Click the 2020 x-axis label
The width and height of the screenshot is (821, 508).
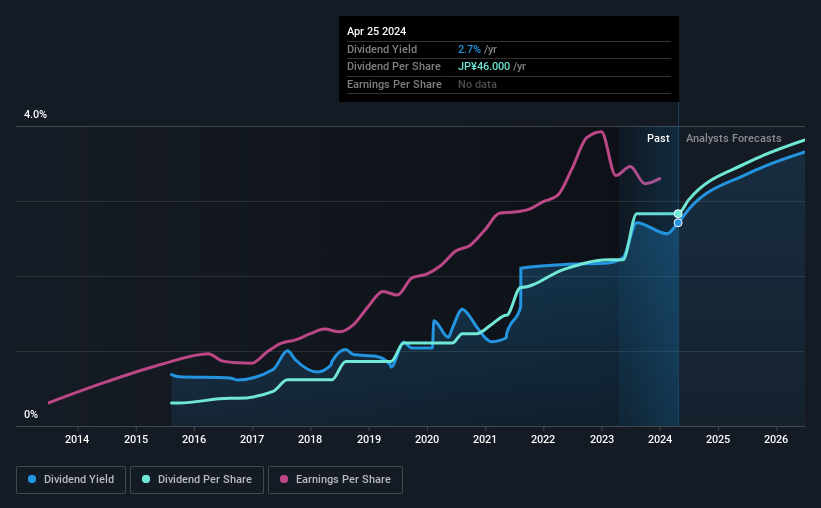point(427,439)
